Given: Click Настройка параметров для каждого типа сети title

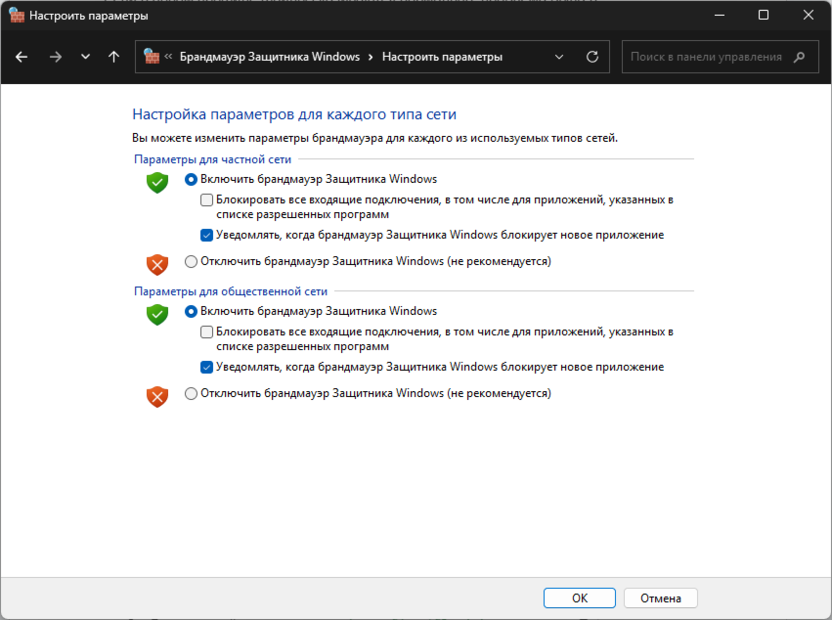Looking at the screenshot, I should 294,114.
